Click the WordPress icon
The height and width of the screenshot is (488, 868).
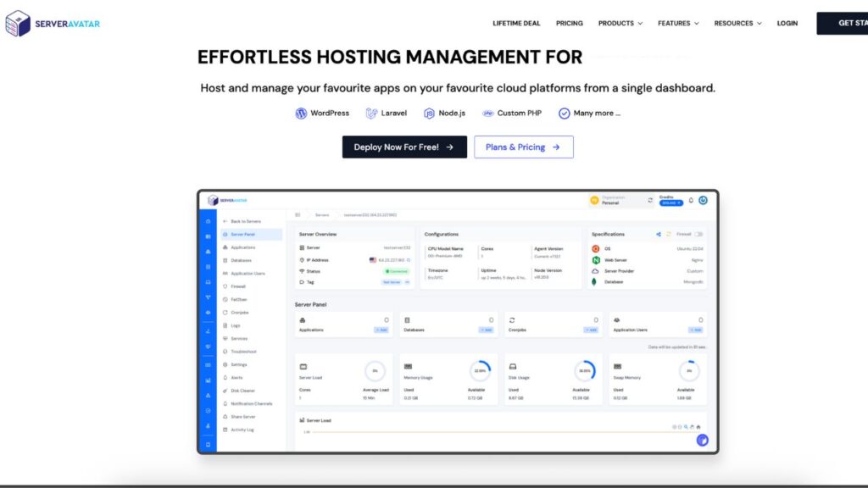301,114
